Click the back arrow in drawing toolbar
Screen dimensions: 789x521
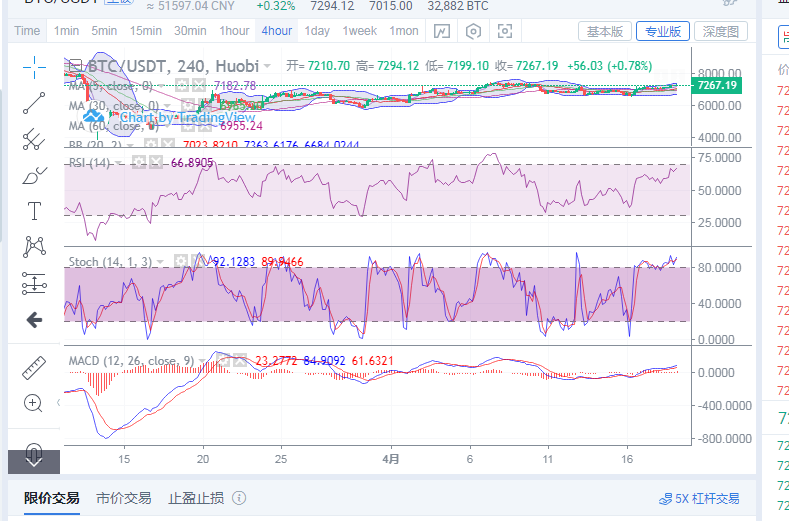(34, 320)
